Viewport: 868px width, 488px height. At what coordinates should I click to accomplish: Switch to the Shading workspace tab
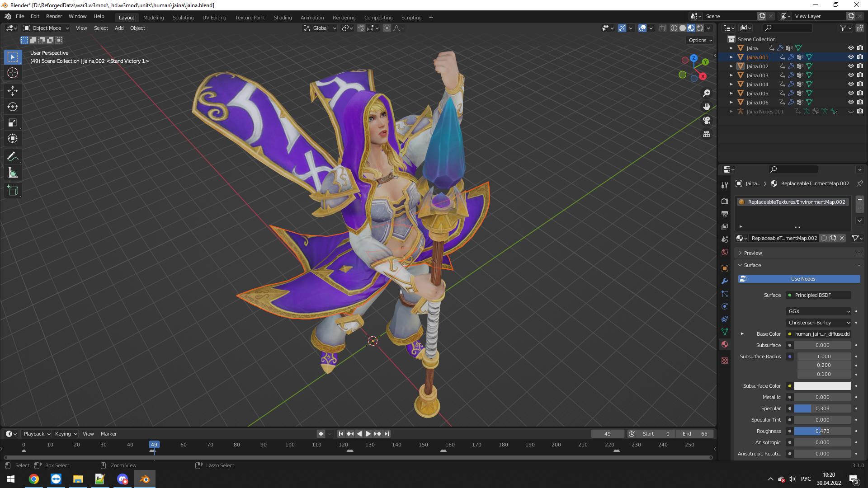coord(283,18)
